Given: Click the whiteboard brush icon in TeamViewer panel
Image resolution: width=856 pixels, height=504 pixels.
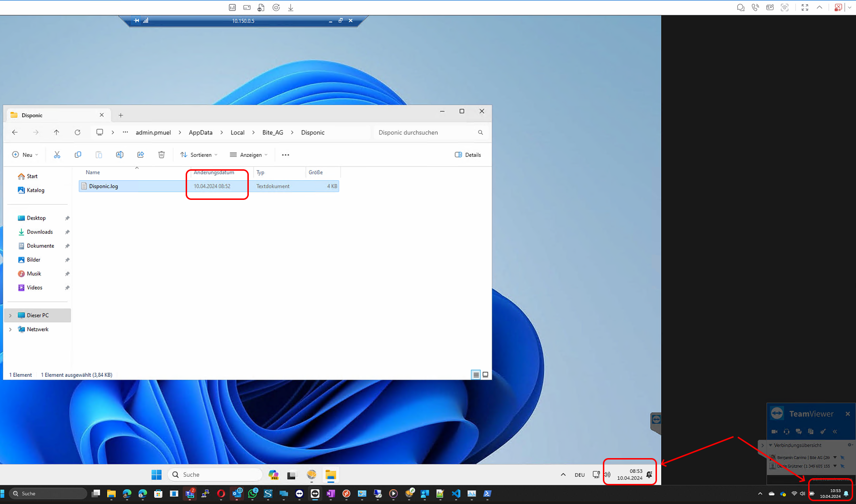Looking at the screenshot, I should click(x=823, y=431).
